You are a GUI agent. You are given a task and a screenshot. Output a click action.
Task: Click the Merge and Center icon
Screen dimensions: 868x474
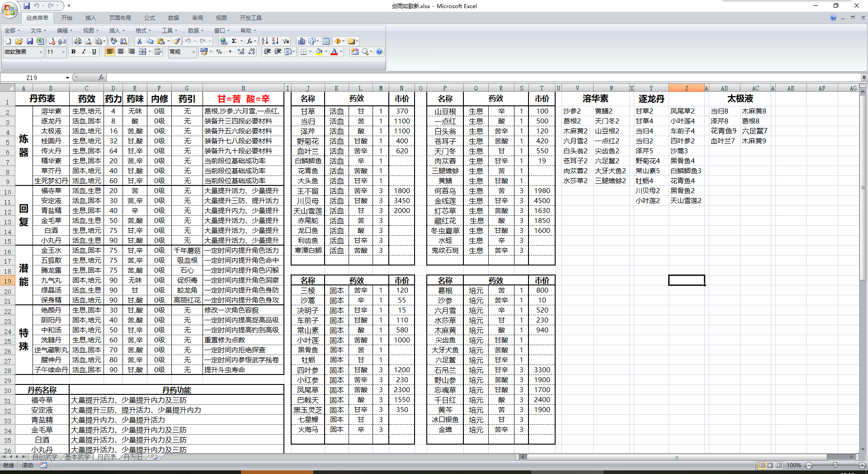tap(142, 52)
